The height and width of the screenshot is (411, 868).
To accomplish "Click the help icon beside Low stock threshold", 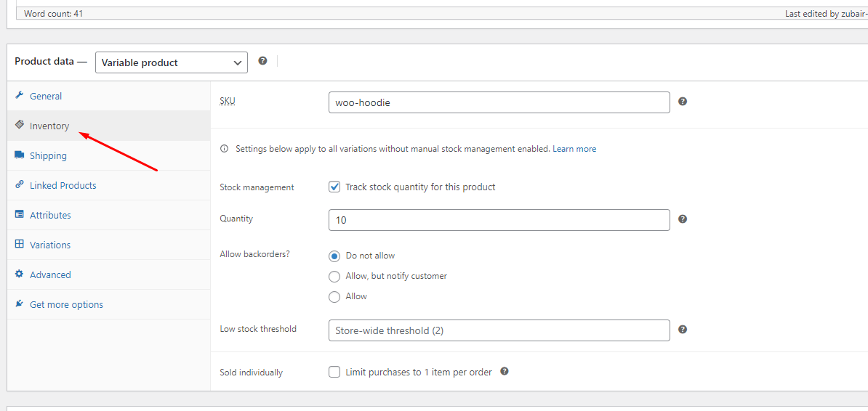I will pos(683,330).
